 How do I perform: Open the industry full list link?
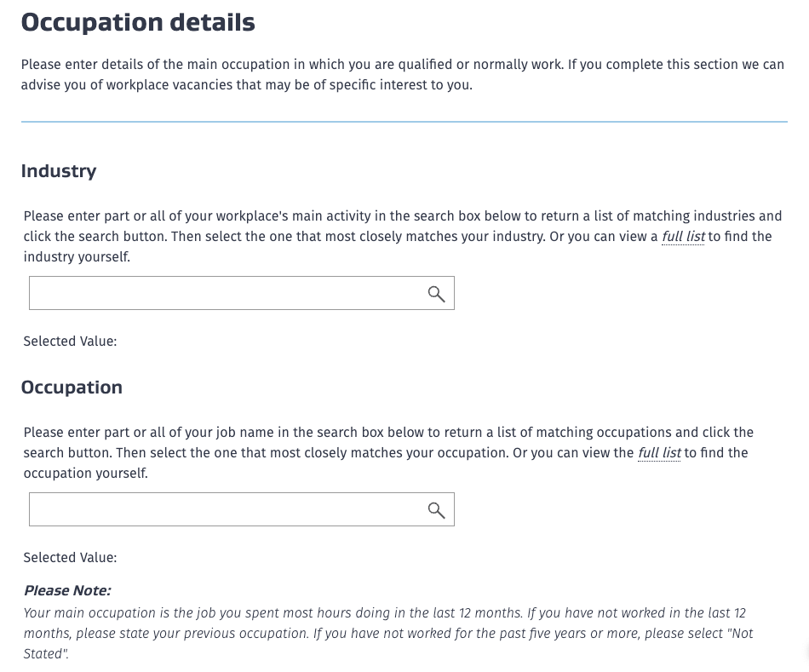pyautogui.click(x=683, y=237)
